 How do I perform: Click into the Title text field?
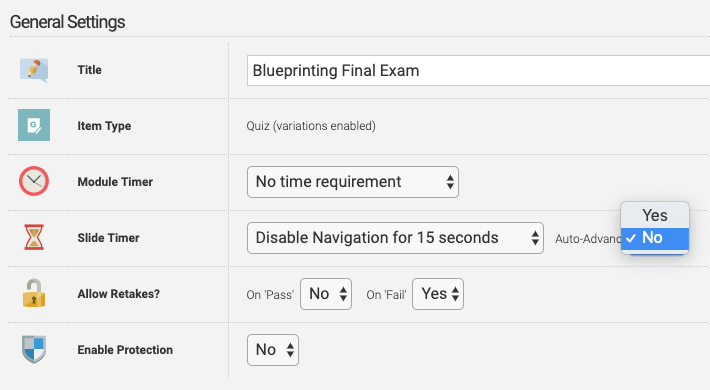click(478, 70)
